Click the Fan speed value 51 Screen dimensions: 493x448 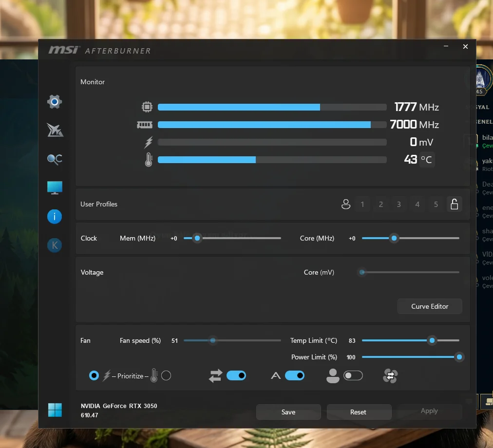[174, 341]
